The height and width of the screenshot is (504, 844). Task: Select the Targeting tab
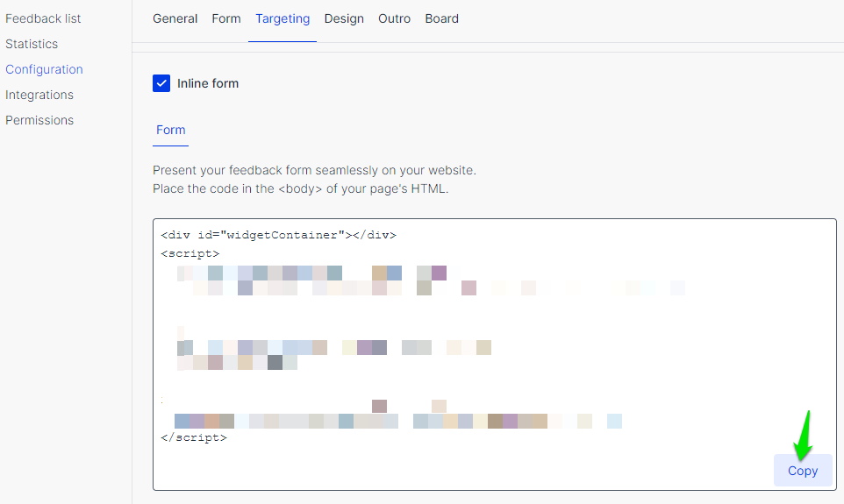pyautogui.click(x=283, y=18)
